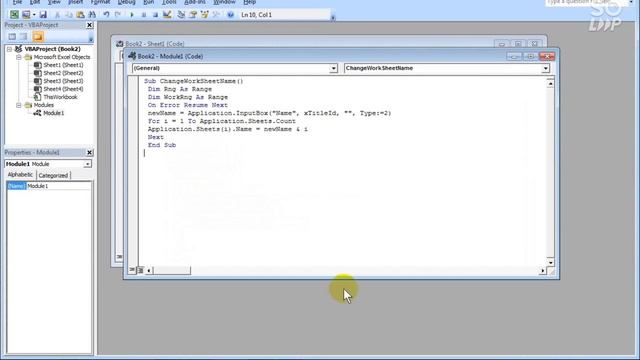This screenshot has width=640, height=360.
Task: Close the Properties - Module1 panel
Action: point(89,153)
